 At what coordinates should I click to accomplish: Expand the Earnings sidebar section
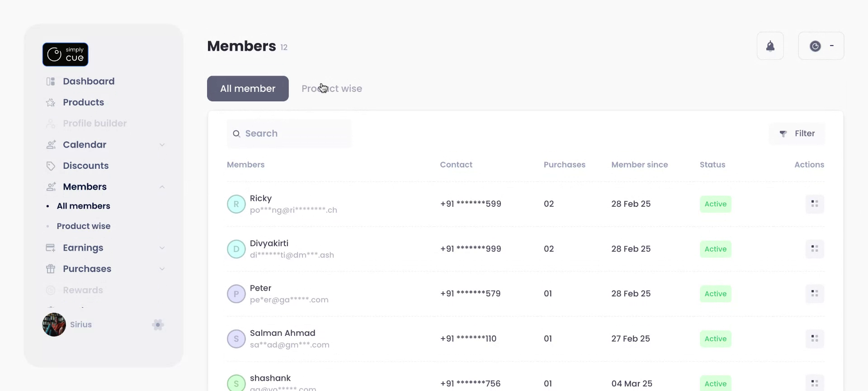coord(162,248)
